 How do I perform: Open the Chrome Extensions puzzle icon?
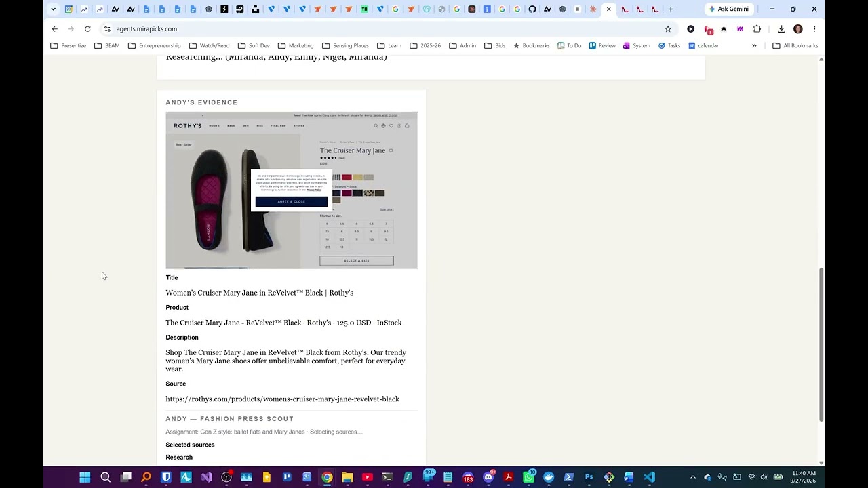click(x=757, y=29)
